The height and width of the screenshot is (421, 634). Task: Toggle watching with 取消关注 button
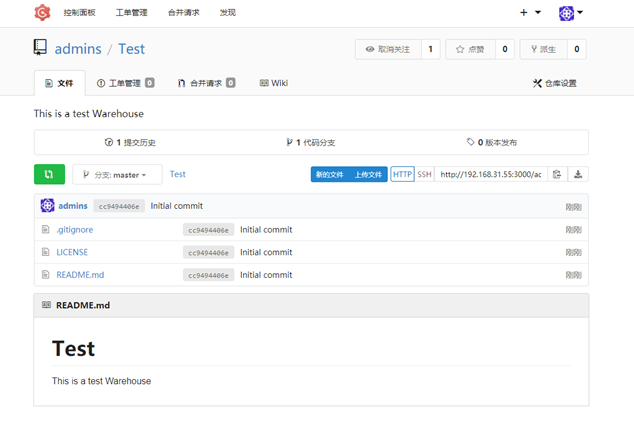[x=388, y=49]
